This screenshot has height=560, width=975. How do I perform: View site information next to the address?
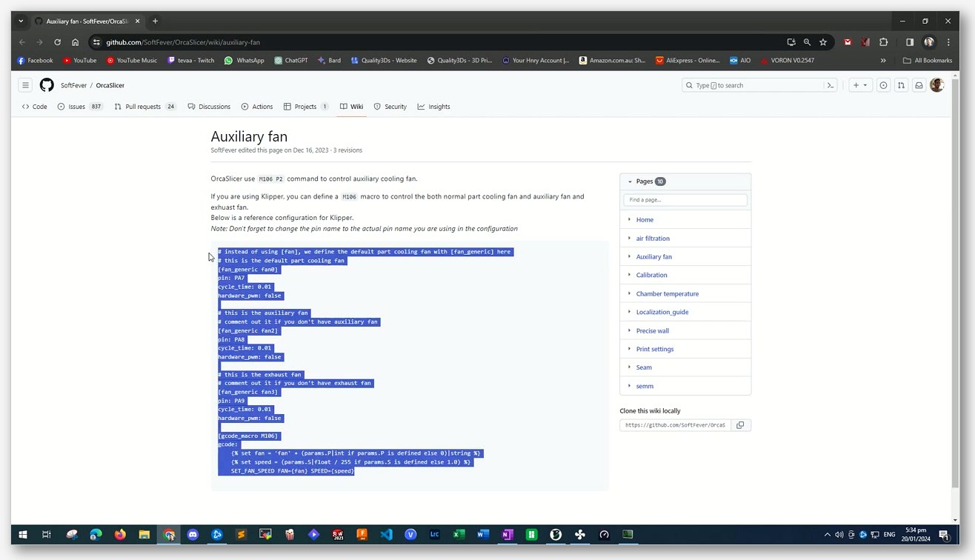pyautogui.click(x=96, y=42)
